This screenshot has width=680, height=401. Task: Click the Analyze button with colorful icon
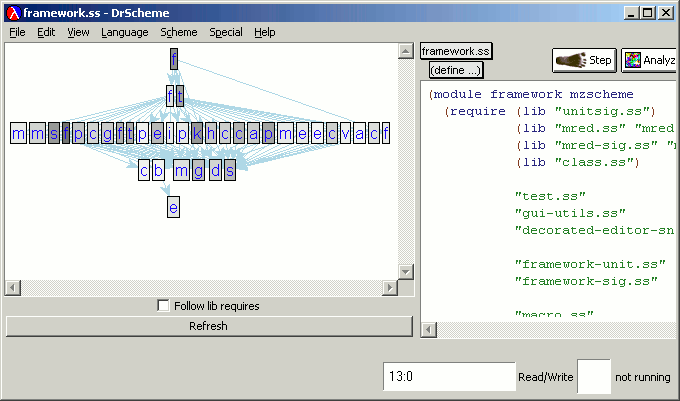pos(649,60)
